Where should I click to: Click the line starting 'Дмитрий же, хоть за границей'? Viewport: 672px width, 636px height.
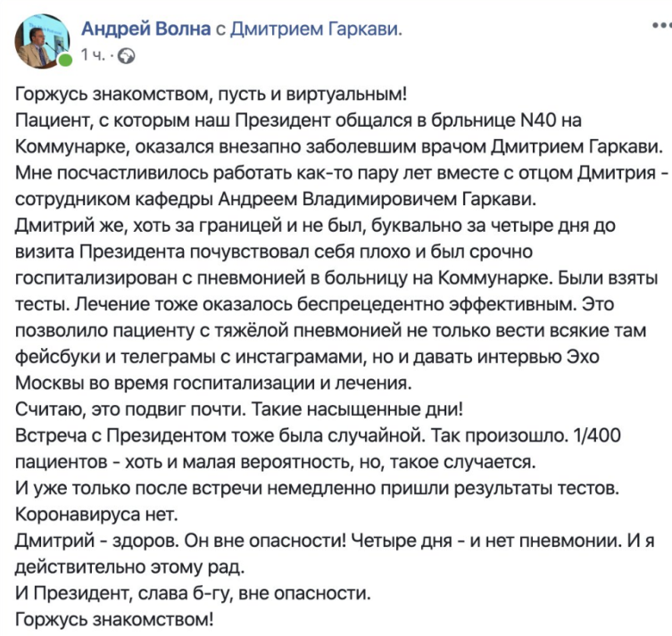(315, 226)
